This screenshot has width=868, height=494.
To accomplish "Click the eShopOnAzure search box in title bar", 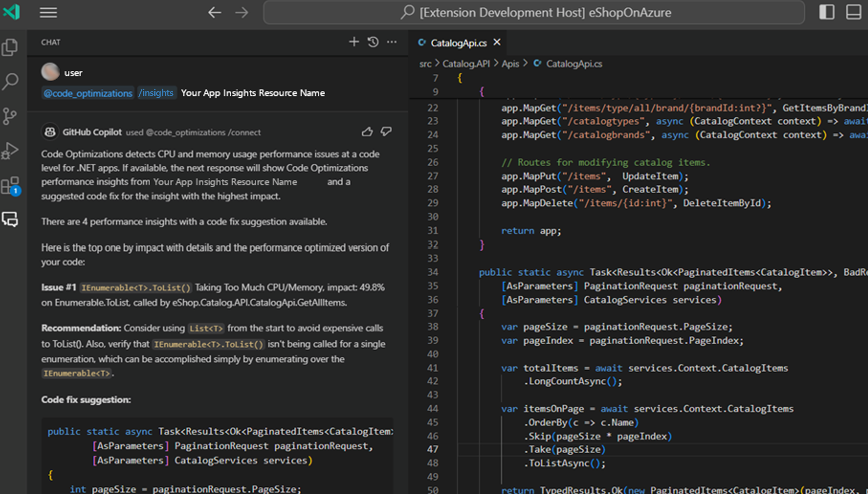I will coord(534,12).
